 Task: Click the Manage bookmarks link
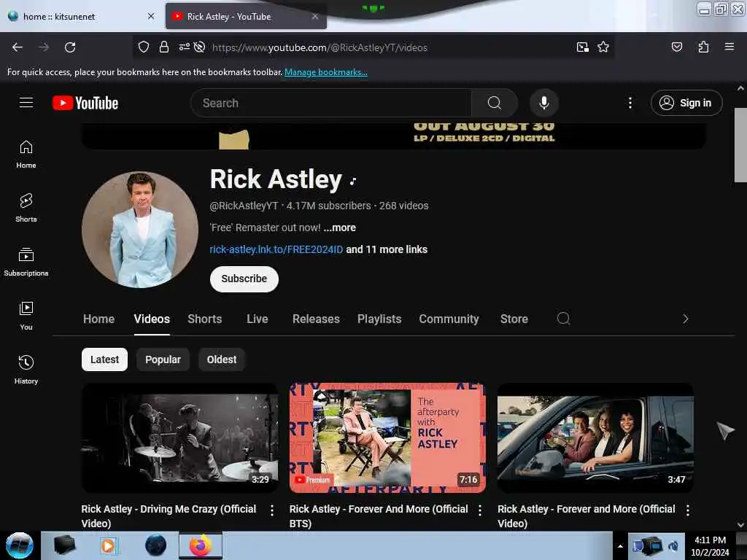point(326,72)
